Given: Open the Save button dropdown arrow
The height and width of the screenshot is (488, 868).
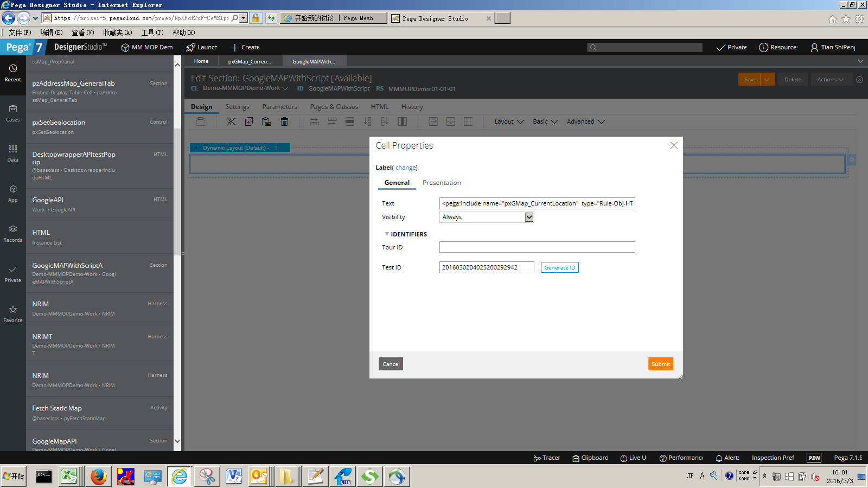Looking at the screenshot, I should point(767,79).
